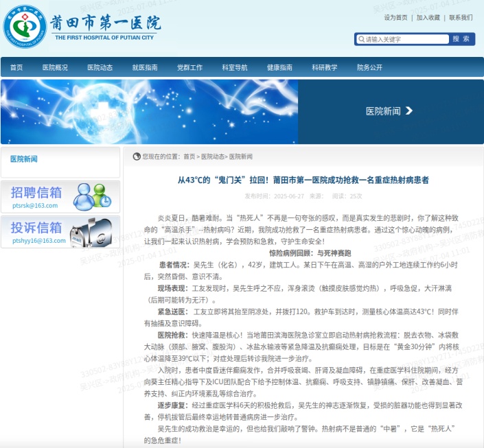484x448 pixels.
Task: Open the 党群工作 menu
Action: tap(190, 67)
